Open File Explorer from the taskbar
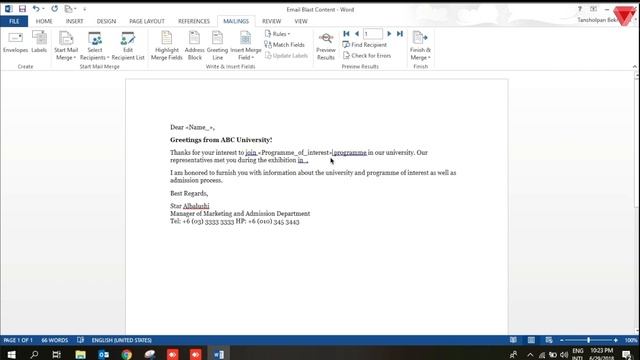The height and width of the screenshot is (360, 640). coord(80,354)
